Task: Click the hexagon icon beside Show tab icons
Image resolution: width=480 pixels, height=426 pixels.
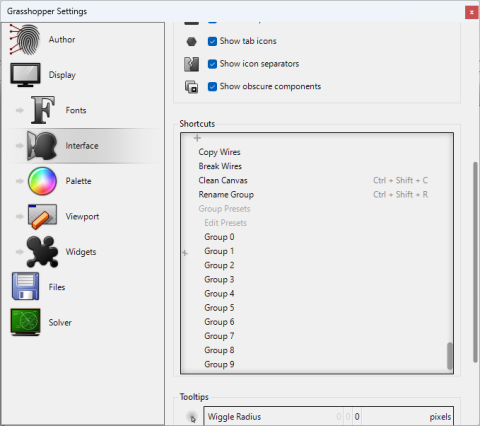Action: point(191,41)
